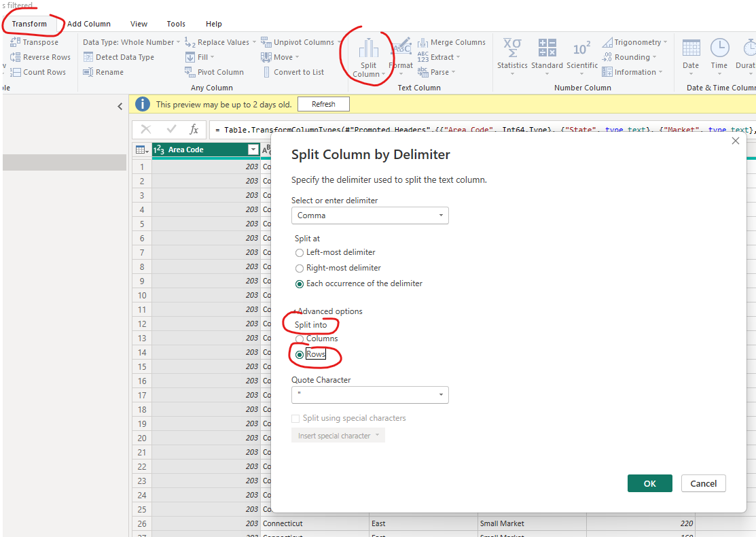Open the Tools tab

click(176, 24)
